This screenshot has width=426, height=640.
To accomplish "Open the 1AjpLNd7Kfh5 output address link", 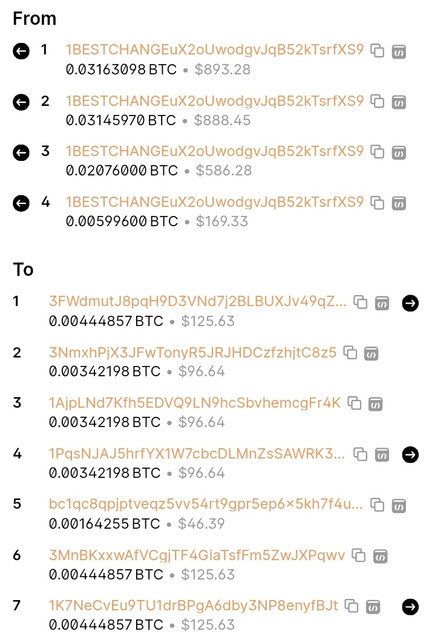I will [195, 403].
